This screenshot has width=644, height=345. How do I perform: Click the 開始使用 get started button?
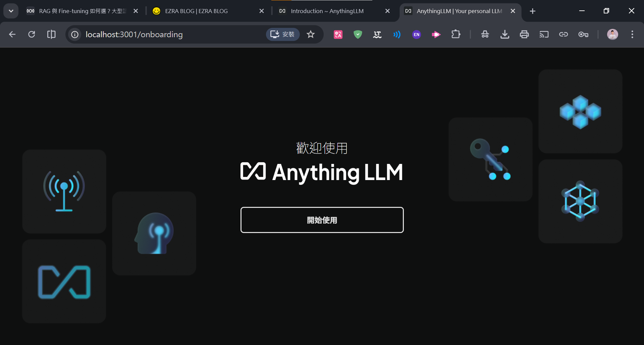(322, 220)
